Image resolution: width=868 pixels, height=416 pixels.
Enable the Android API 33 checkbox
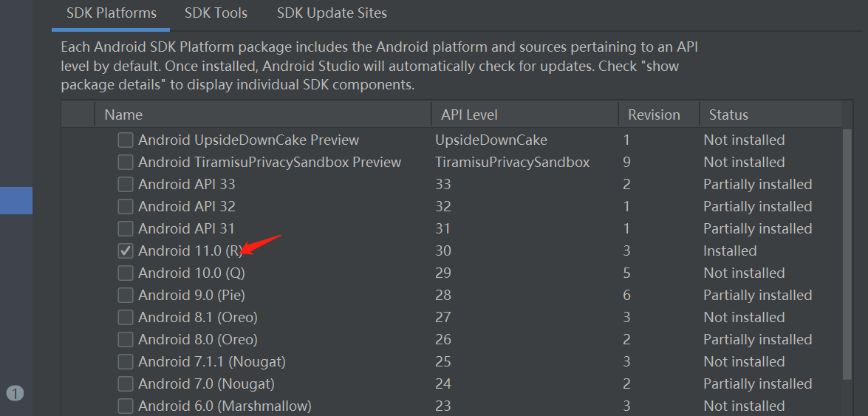click(126, 185)
